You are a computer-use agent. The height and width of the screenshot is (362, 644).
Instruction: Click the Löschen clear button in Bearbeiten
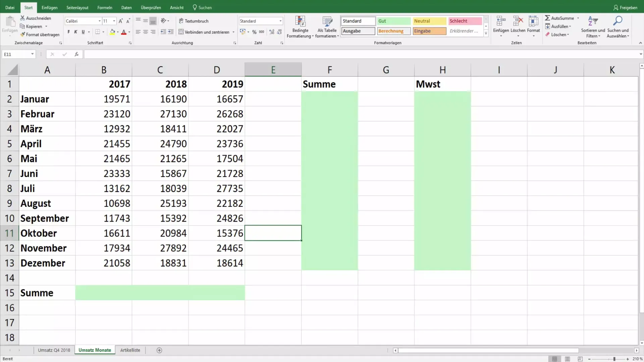[x=557, y=35]
